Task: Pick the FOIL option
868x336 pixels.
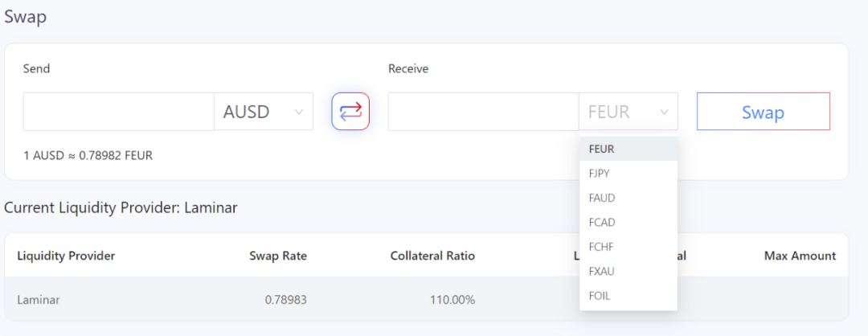Action: click(x=600, y=296)
